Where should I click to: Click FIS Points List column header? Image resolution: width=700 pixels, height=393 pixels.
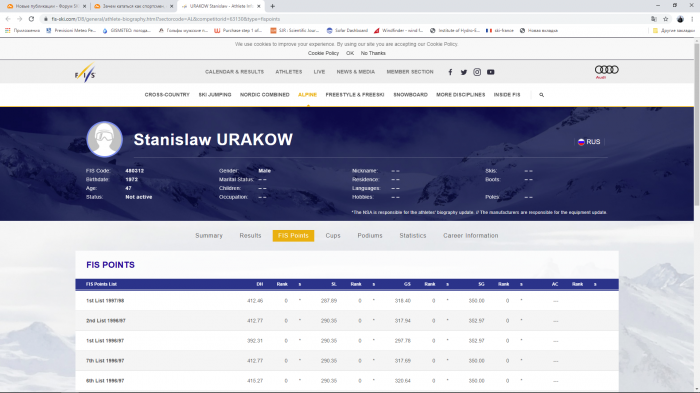point(101,284)
